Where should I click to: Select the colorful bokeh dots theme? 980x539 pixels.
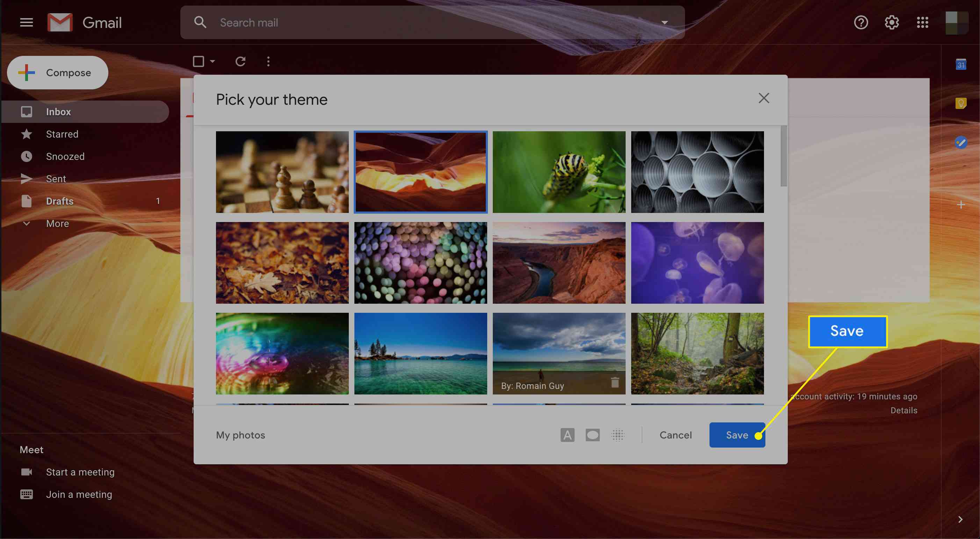pos(420,262)
